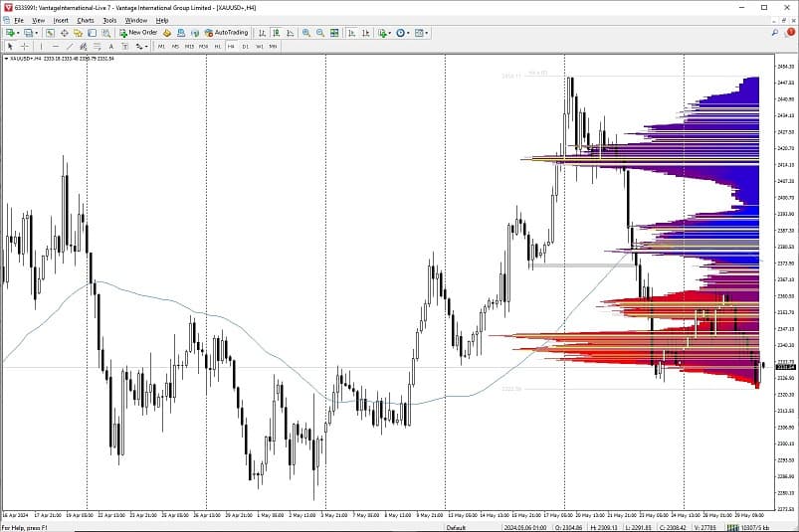Select the horizontal line drawing tool
Viewport: 799px width, 532px height.
point(56,47)
